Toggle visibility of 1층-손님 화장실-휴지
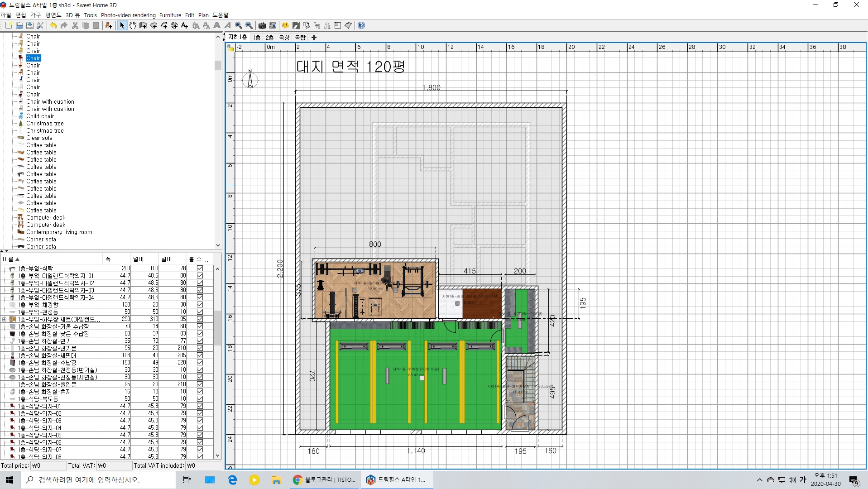The image size is (868, 489). click(x=200, y=391)
